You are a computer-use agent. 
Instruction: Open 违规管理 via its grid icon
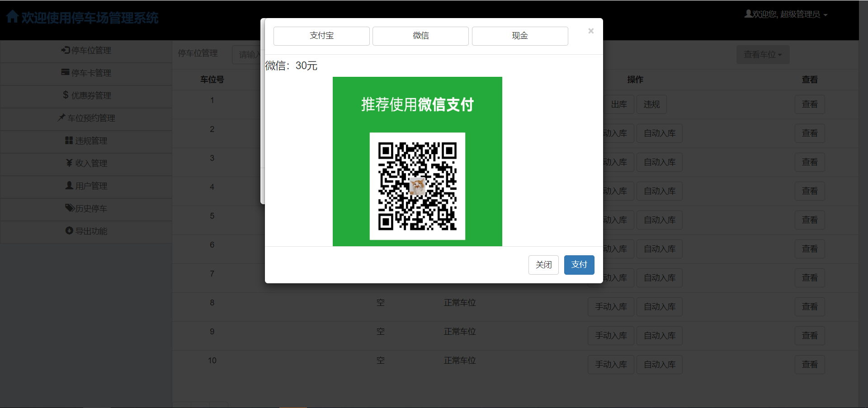[x=69, y=141]
